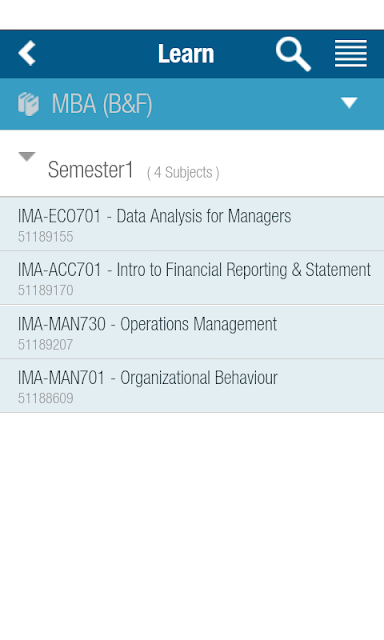Select IMA-MAN701 Organizational Behaviour subject
The height and width of the screenshot is (640, 384).
(x=192, y=386)
